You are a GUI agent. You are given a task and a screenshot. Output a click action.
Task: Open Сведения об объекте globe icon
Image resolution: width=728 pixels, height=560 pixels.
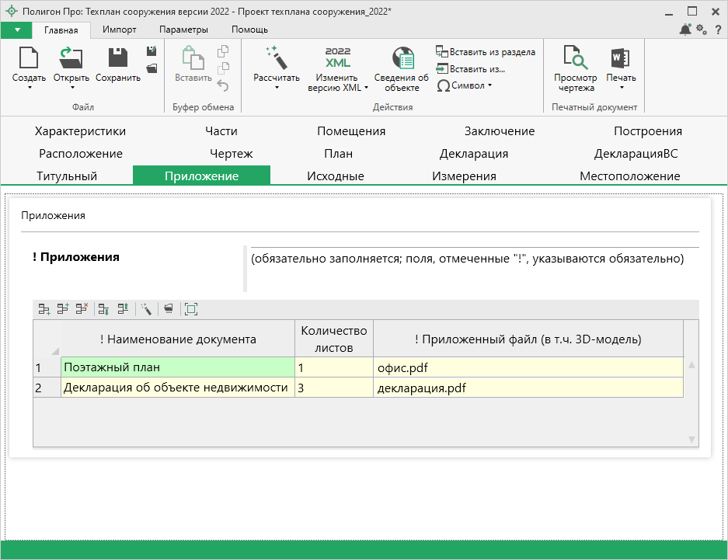pyautogui.click(x=402, y=59)
